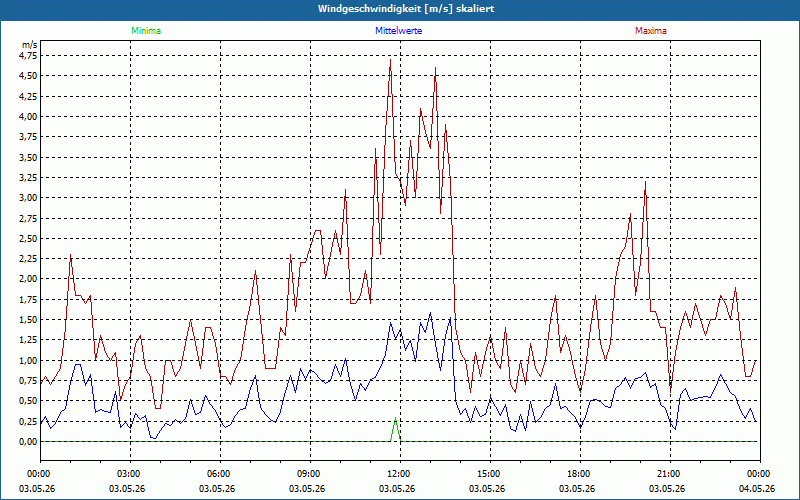Click the 18:00 time axis label
Screen dimensions: 800x500
coord(581,474)
